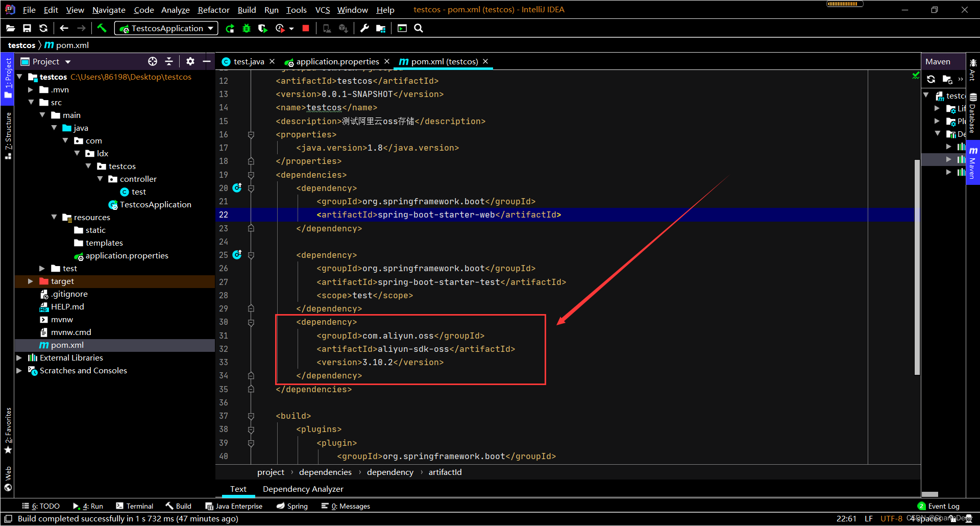Fold the build block at line 37
Image resolution: width=980 pixels, height=526 pixels.
tap(251, 416)
